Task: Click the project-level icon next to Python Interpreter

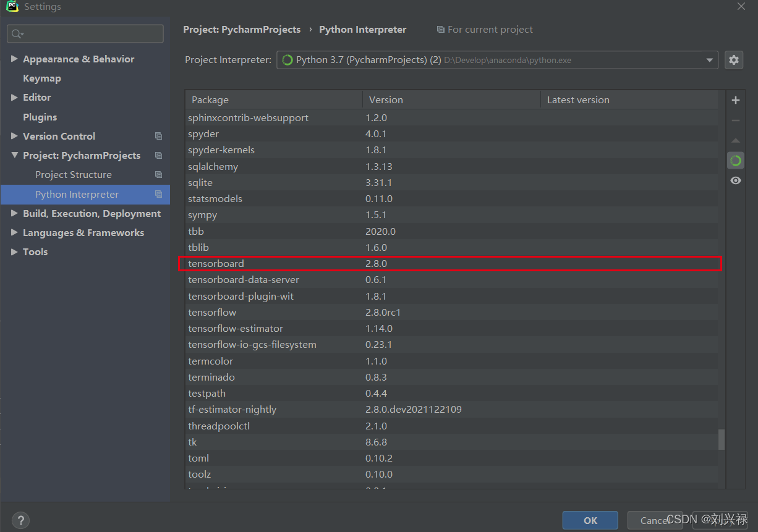Action: (158, 194)
